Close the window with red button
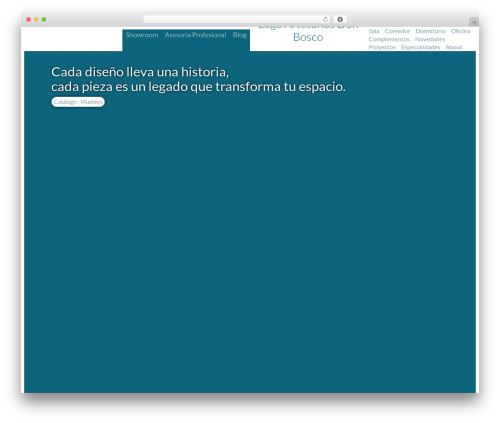Image resolution: width=500 pixels, height=423 pixels. [x=29, y=19]
